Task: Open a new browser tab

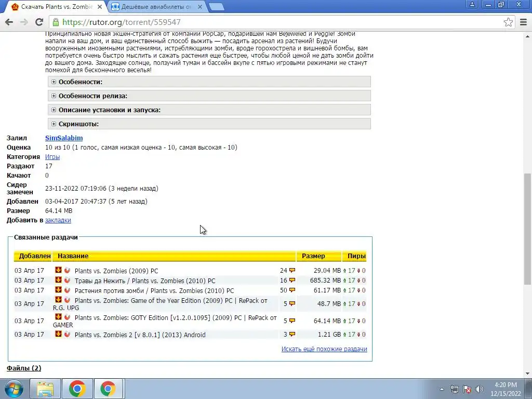Action: point(216,7)
